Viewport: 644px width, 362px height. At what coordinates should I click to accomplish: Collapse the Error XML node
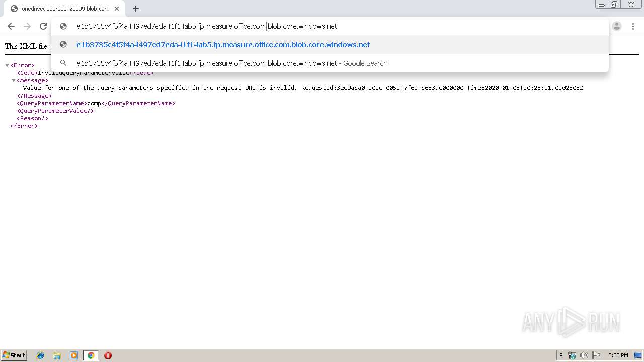[7, 65]
